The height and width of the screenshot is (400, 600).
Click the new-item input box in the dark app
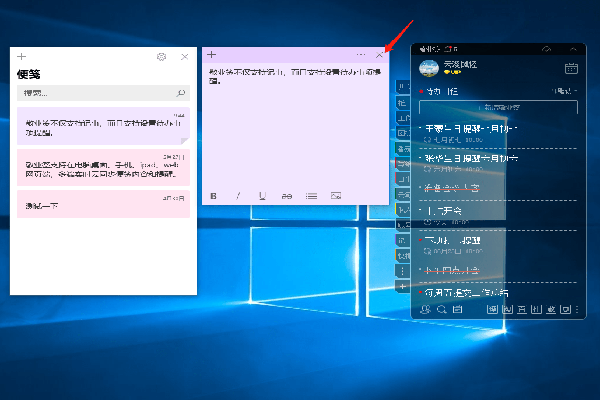pos(498,107)
